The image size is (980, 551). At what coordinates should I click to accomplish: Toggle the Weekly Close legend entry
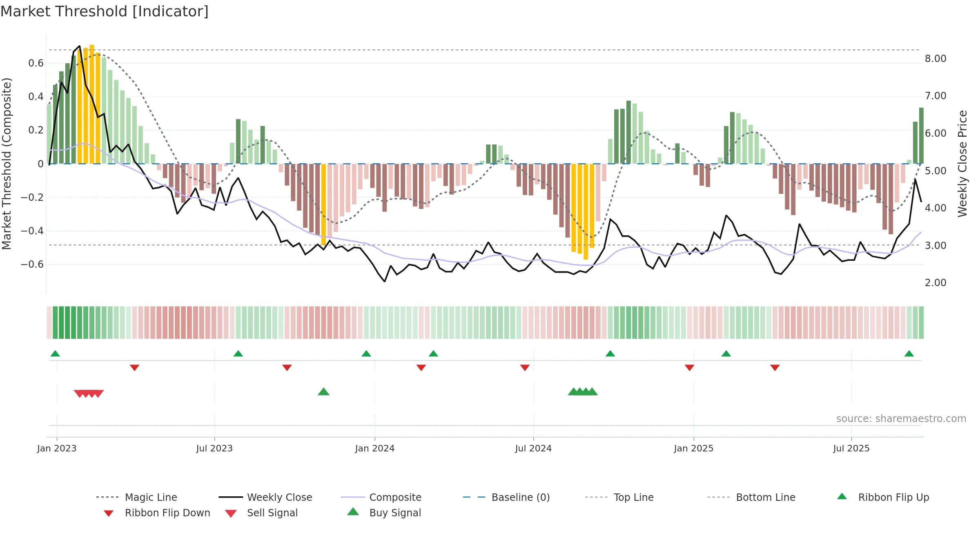[x=265, y=497]
